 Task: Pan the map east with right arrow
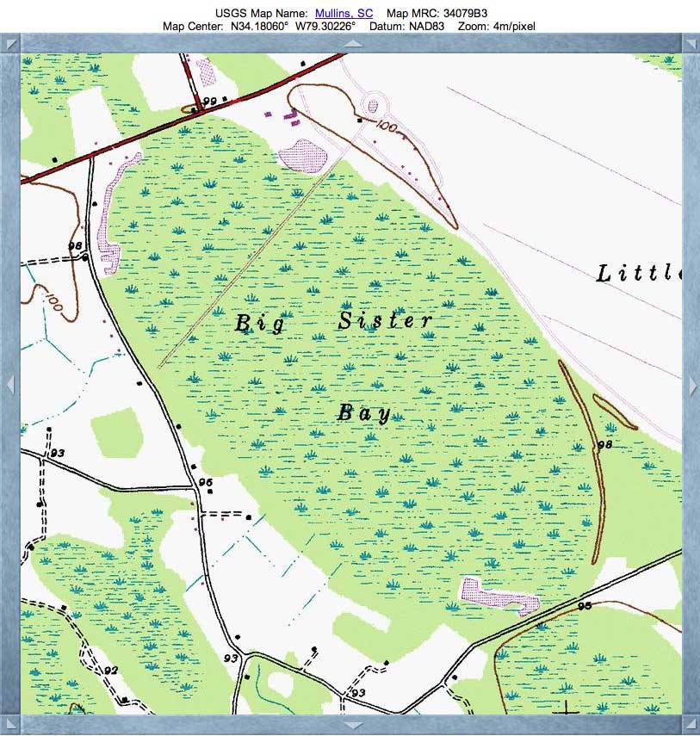pos(692,385)
